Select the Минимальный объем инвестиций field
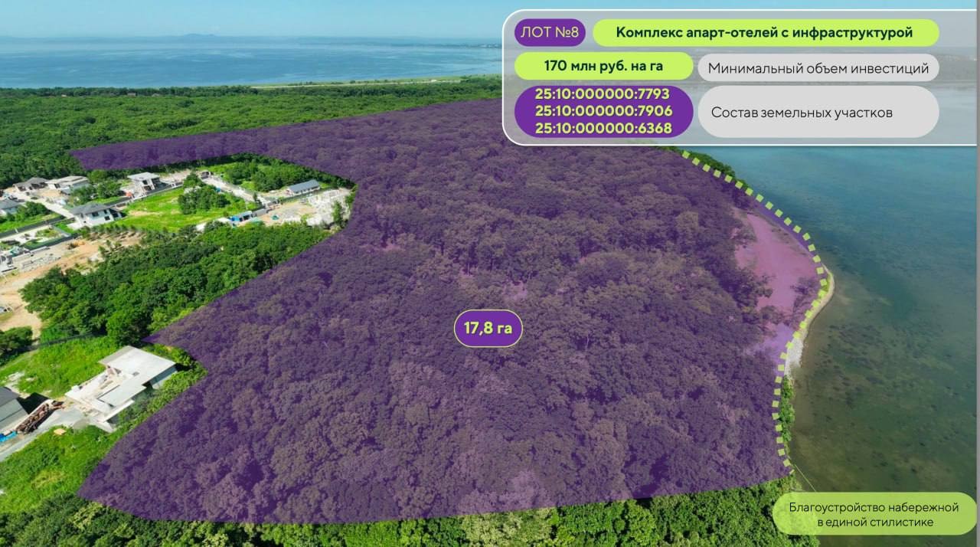Image resolution: width=980 pixels, height=547 pixels. tap(818, 68)
